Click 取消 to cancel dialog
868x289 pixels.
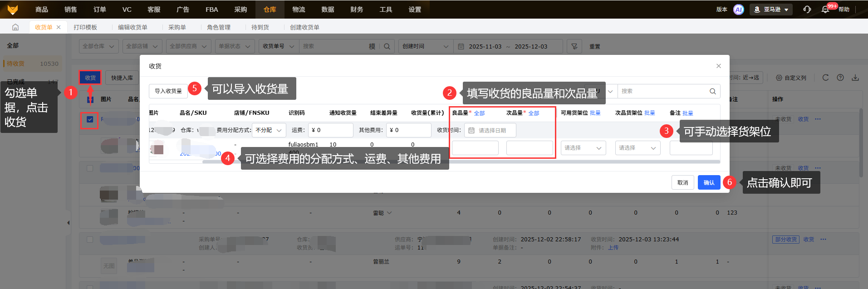pos(683,182)
